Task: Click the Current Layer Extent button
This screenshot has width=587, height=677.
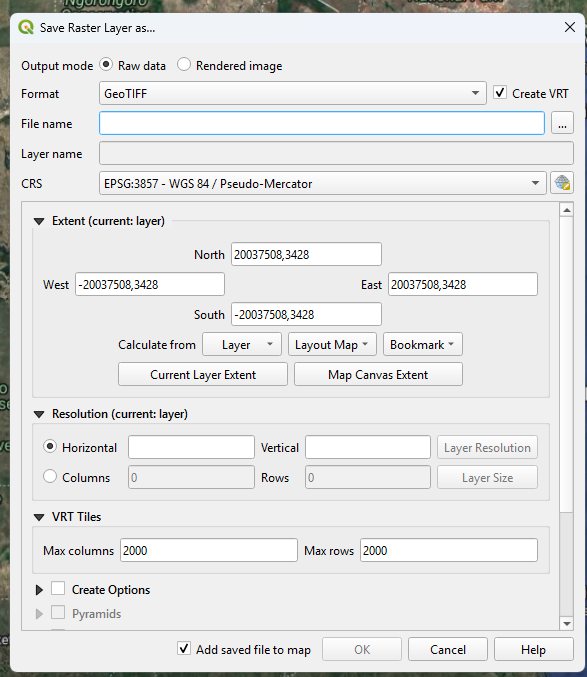Action: click(203, 374)
